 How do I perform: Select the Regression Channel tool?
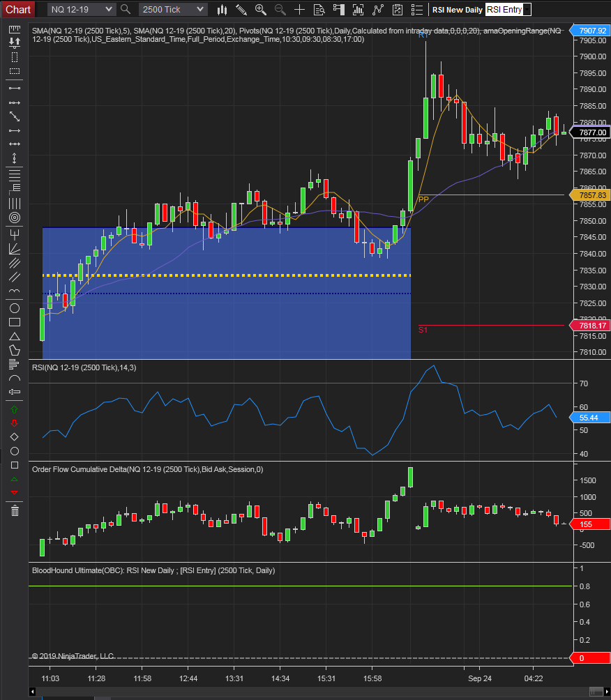click(x=14, y=263)
